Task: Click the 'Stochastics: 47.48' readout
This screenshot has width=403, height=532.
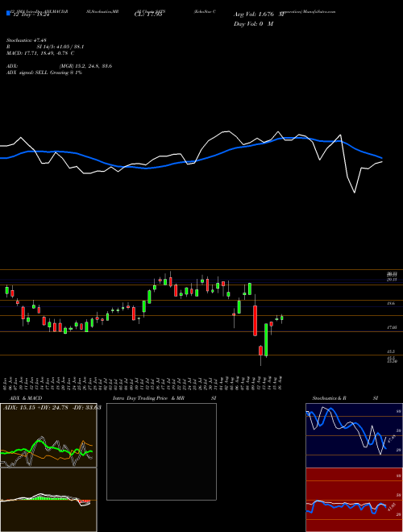Action: (26, 40)
